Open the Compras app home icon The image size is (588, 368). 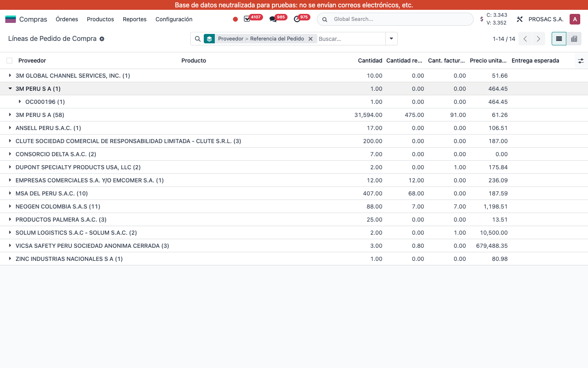pos(11,19)
